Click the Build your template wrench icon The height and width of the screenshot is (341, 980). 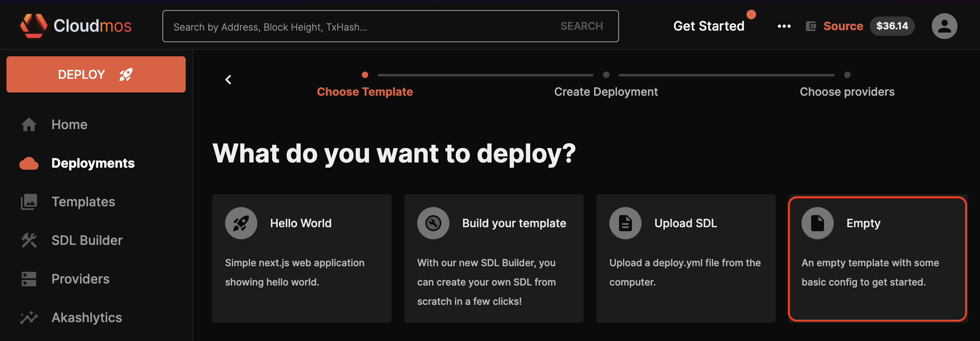click(x=433, y=223)
